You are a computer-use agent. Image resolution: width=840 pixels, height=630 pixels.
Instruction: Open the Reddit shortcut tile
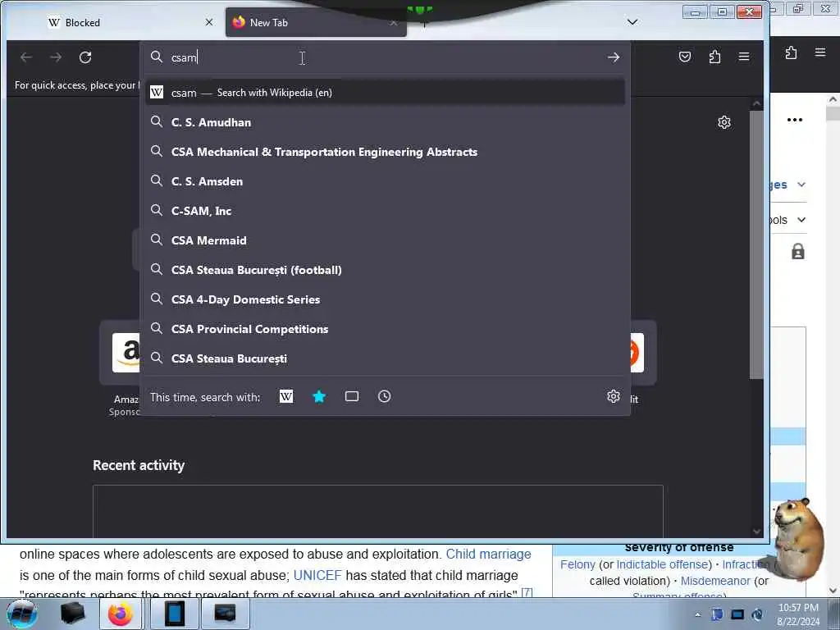(637, 353)
